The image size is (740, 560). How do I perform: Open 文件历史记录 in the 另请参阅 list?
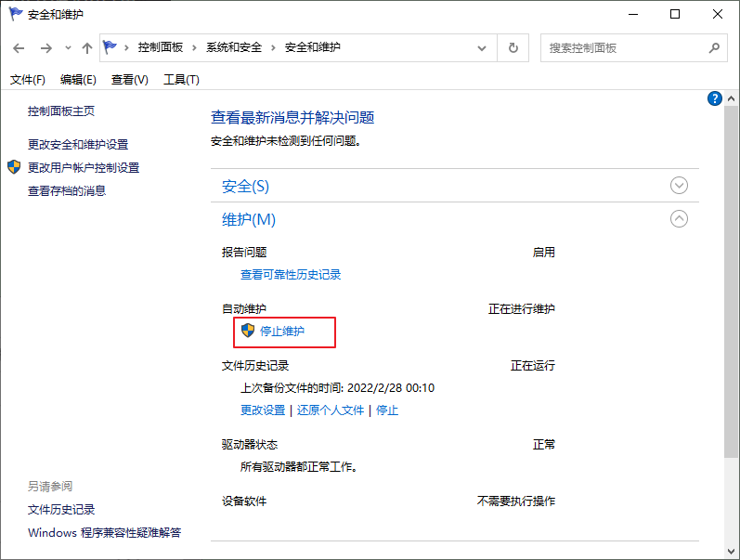point(61,510)
